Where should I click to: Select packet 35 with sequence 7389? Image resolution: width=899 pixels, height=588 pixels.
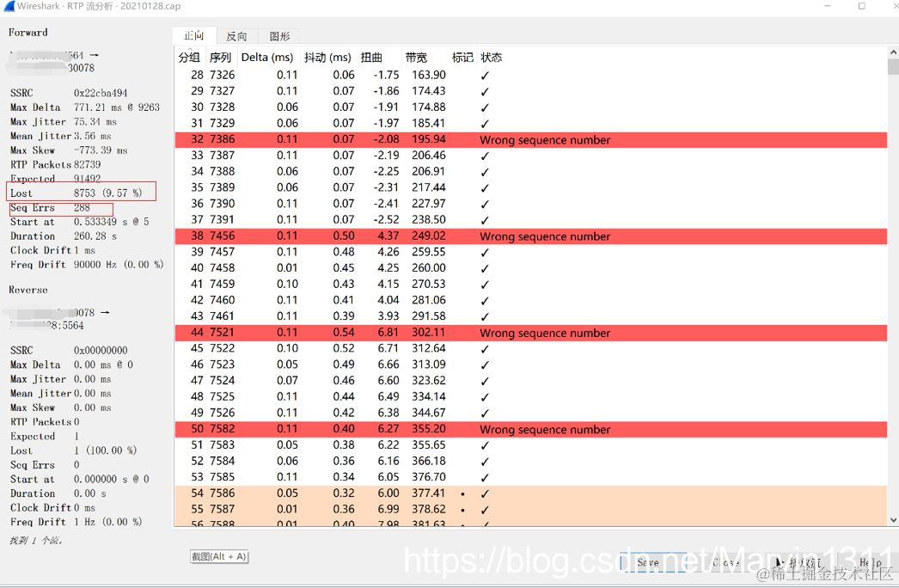click(531, 187)
